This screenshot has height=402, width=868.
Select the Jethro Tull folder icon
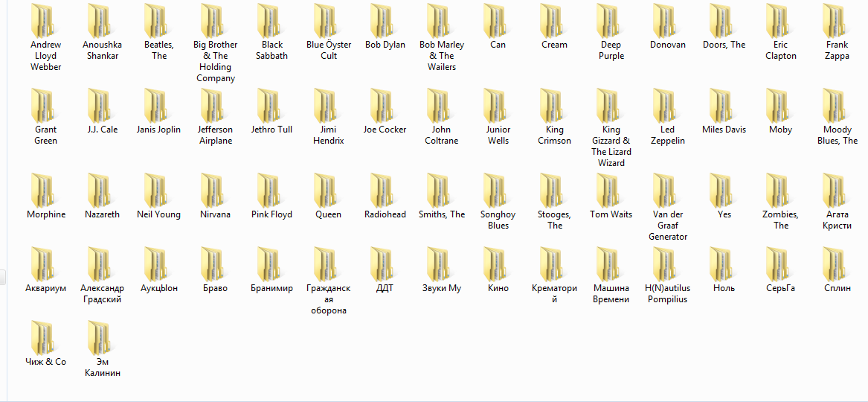(x=269, y=105)
